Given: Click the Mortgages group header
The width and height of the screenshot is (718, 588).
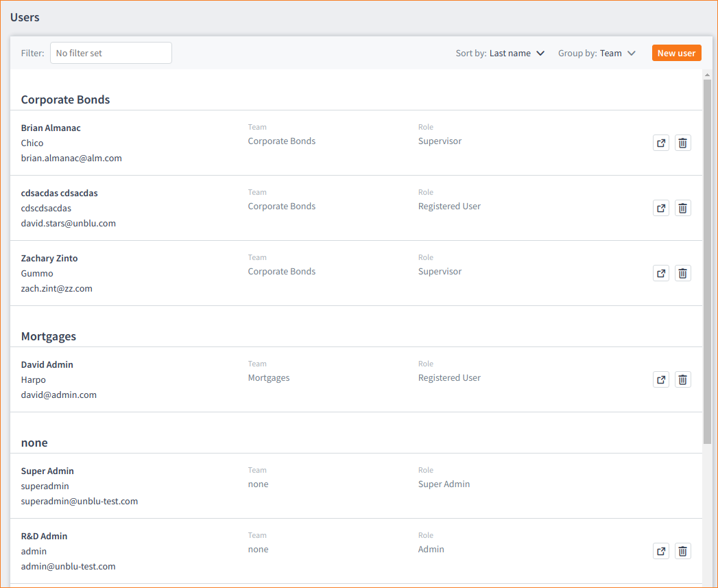Looking at the screenshot, I should [x=49, y=336].
